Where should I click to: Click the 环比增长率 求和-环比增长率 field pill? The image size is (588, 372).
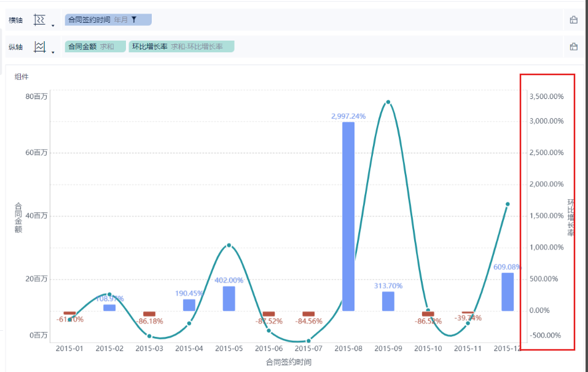181,47
